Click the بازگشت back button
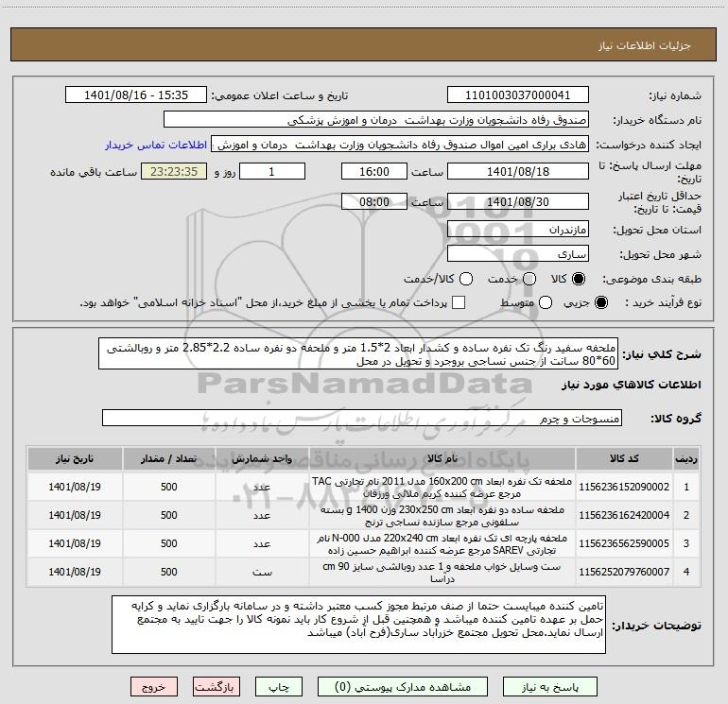This screenshot has height=704, width=728. [x=217, y=687]
